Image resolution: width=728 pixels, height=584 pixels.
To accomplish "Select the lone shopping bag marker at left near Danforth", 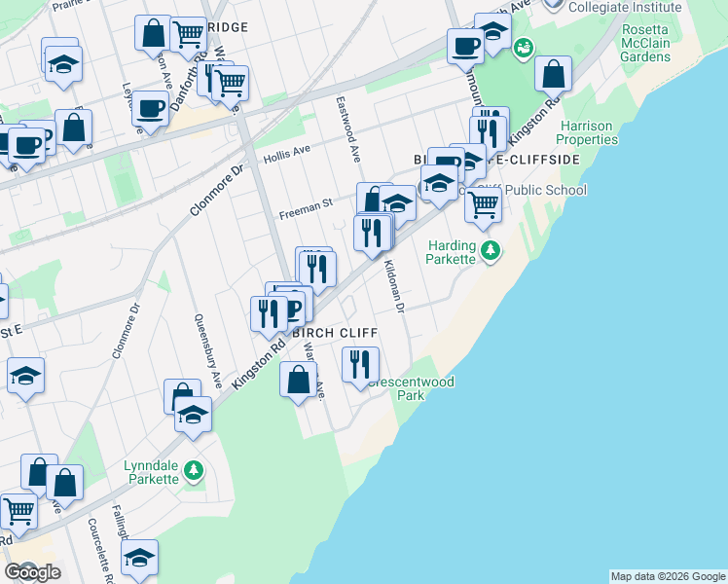I will pos(73,129).
